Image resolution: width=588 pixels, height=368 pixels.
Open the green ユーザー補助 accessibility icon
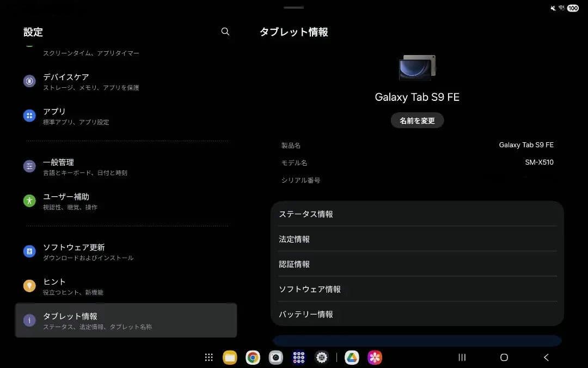[29, 201]
